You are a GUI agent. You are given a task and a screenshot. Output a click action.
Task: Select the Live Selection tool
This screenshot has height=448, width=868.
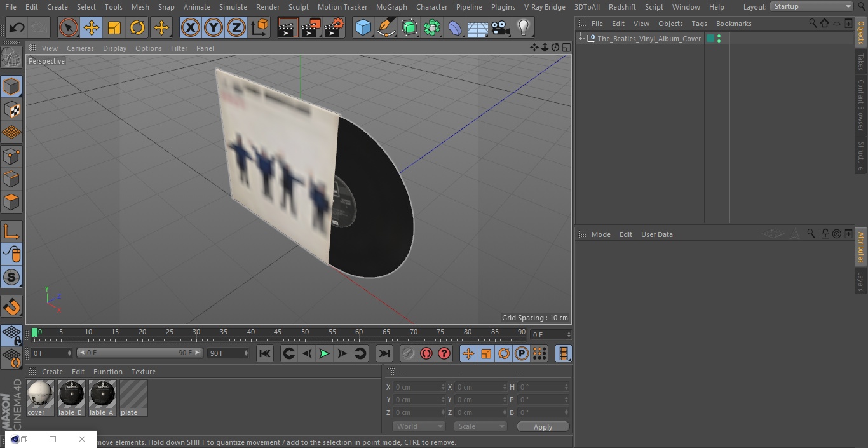(68, 28)
